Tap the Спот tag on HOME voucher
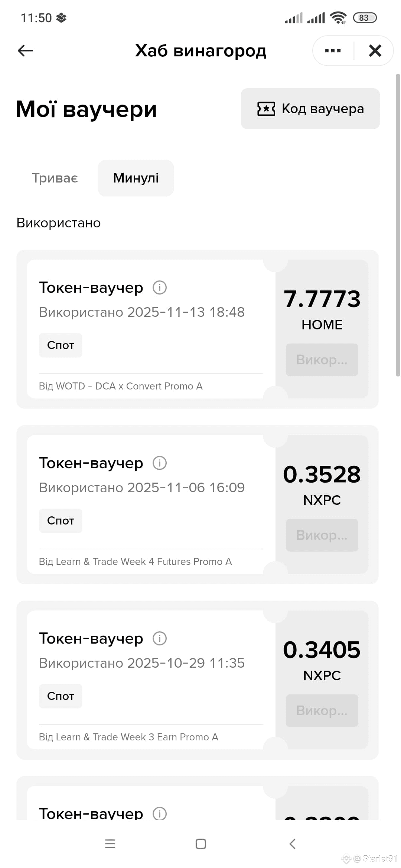This screenshot has height=868, width=401. [x=61, y=345]
